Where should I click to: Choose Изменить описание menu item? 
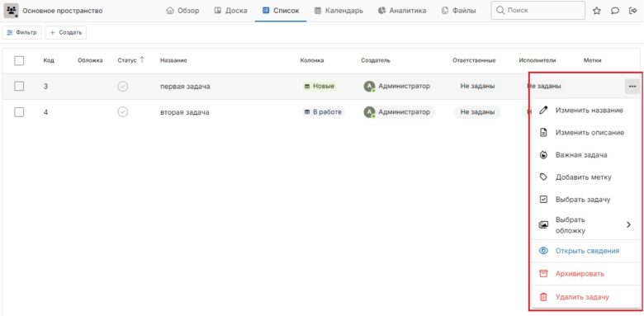pos(585,133)
